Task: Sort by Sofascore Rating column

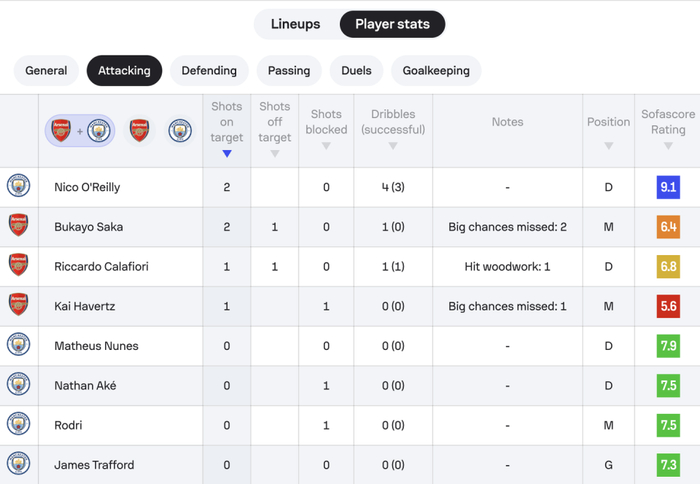Action: [x=668, y=130]
